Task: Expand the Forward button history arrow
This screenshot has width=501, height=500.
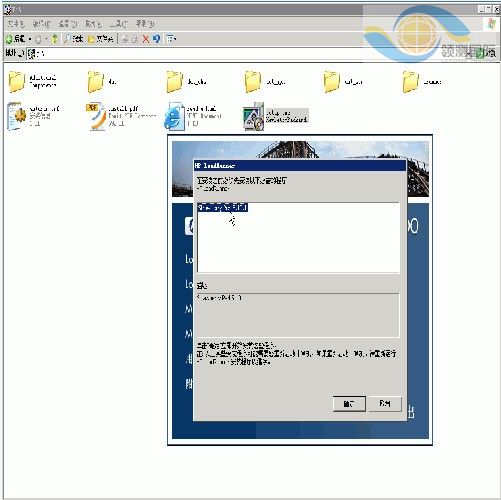Action: click(x=46, y=39)
